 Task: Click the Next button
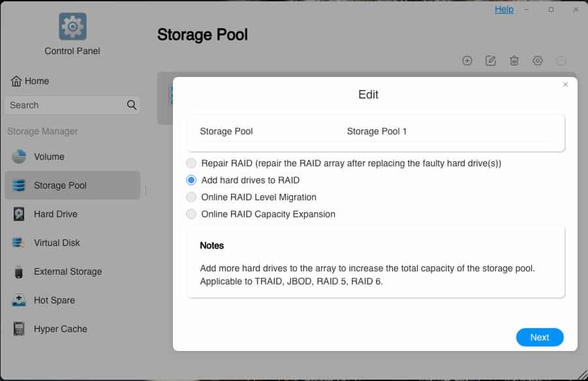pyautogui.click(x=539, y=337)
